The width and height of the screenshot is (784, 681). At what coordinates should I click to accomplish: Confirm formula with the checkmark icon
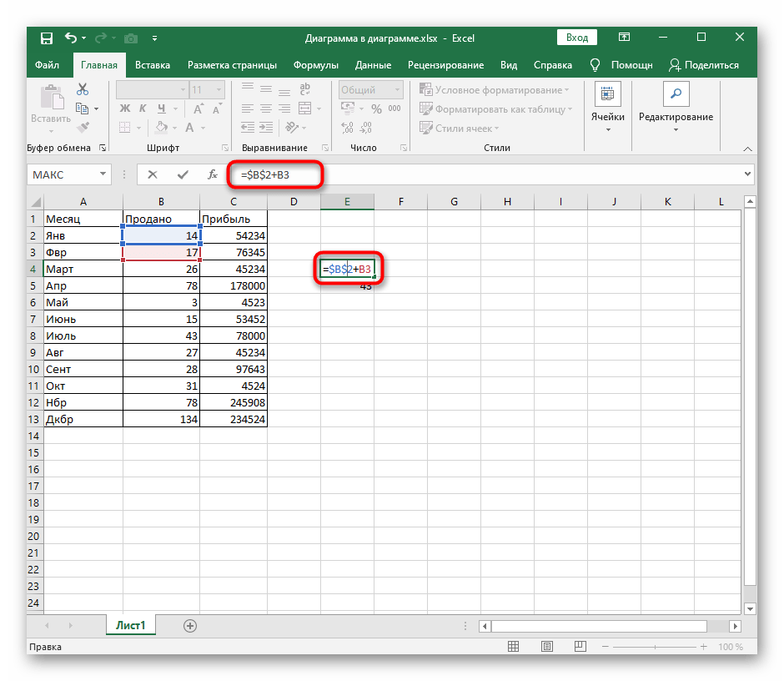182,174
